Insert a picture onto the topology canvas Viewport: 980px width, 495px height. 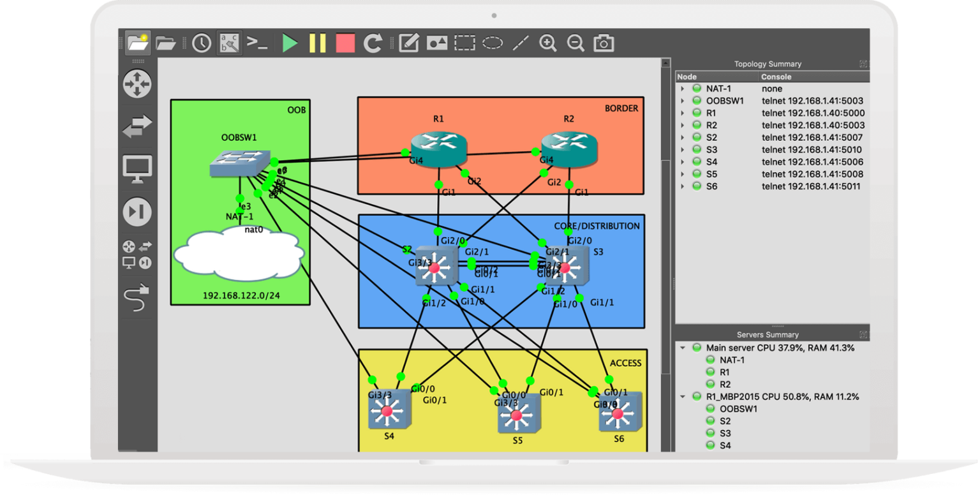438,43
